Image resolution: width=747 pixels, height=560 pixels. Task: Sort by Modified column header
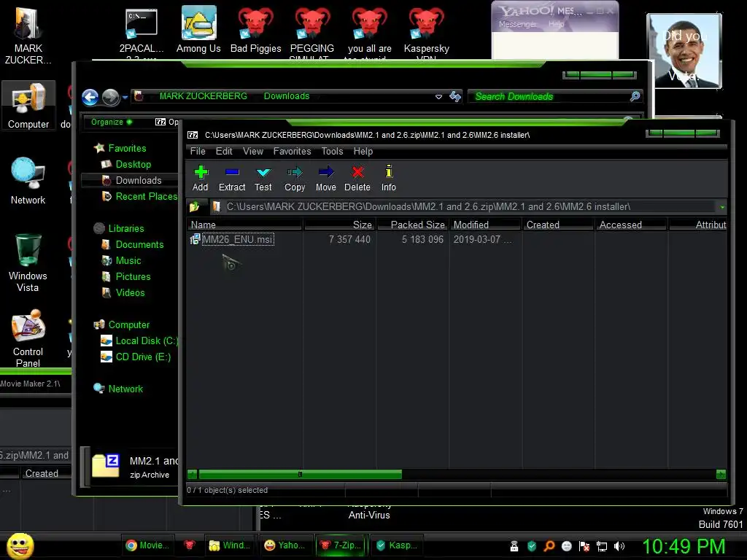click(485, 225)
